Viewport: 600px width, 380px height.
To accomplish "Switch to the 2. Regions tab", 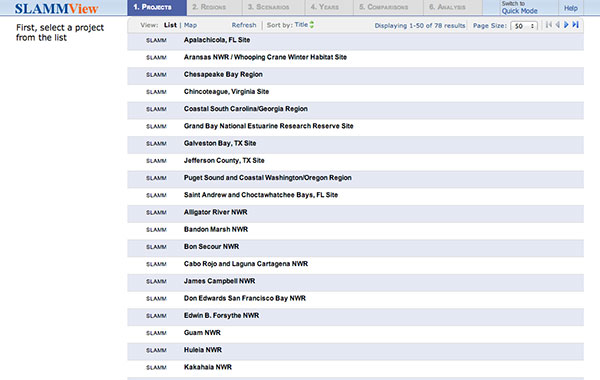I will click(214, 8).
